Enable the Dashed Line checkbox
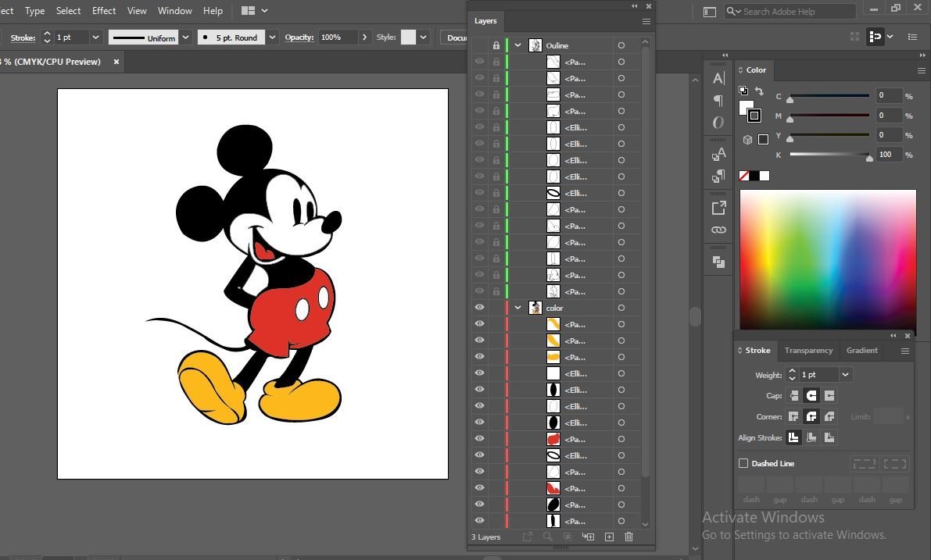Image resolution: width=931 pixels, height=560 pixels. coord(743,463)
